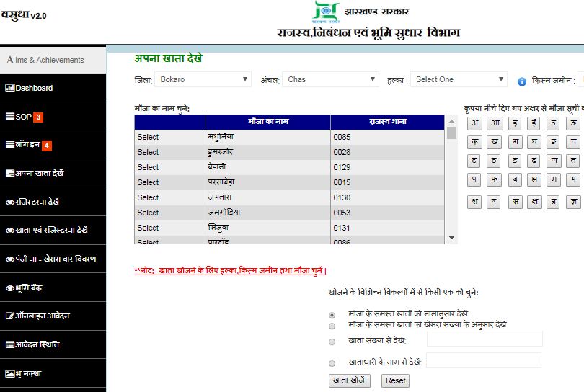Screen dimensions: 584x392
Task: Click the eye icon beside भूमि बैंक
Action: coord(9,288)
